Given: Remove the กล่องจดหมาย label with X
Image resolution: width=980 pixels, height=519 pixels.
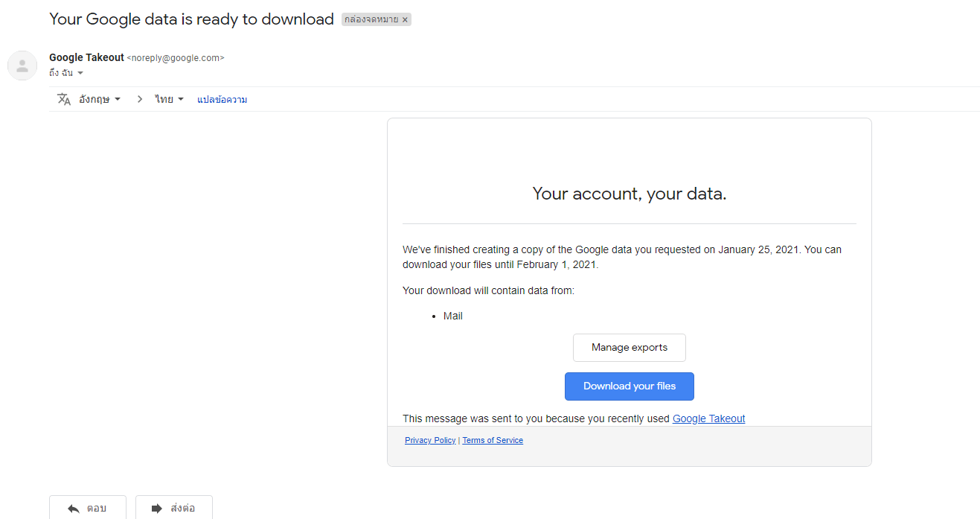Looking at the screenshot, I should click(x=405, y=20).
